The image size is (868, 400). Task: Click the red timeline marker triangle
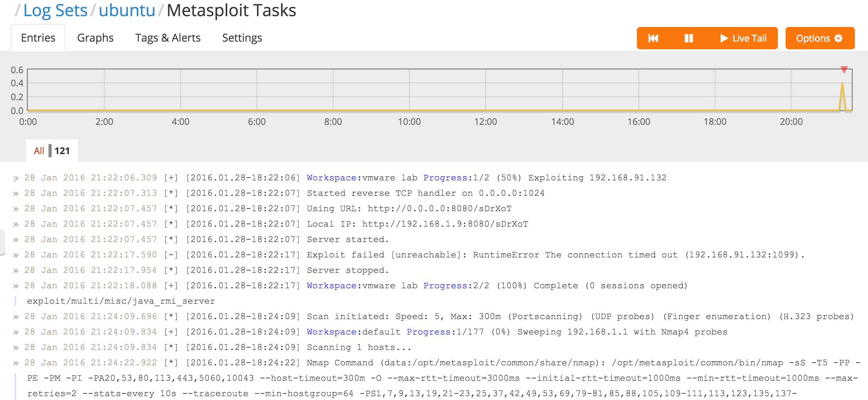(x=844, y=70)
